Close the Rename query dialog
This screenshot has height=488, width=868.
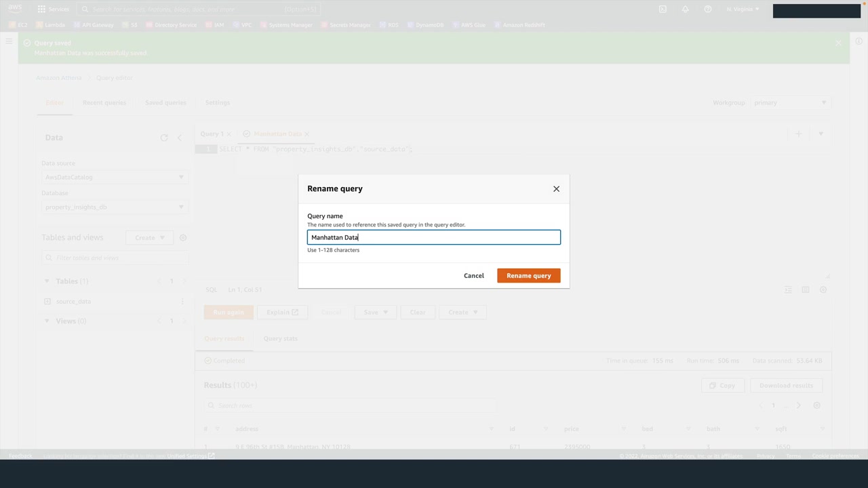[x=556, y=188]
